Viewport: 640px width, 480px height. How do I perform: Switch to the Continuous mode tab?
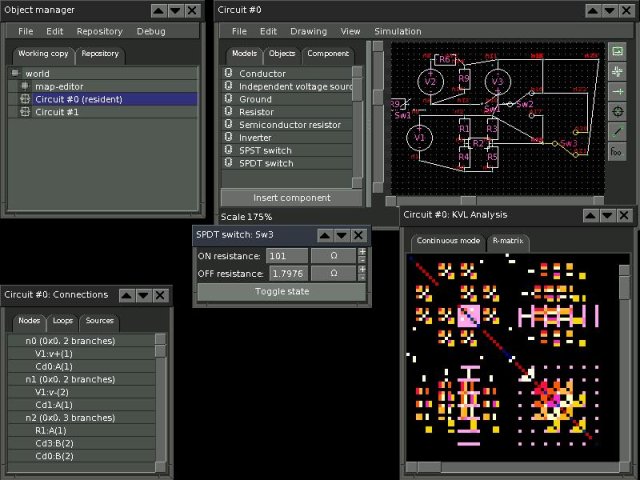pos(448,241)
